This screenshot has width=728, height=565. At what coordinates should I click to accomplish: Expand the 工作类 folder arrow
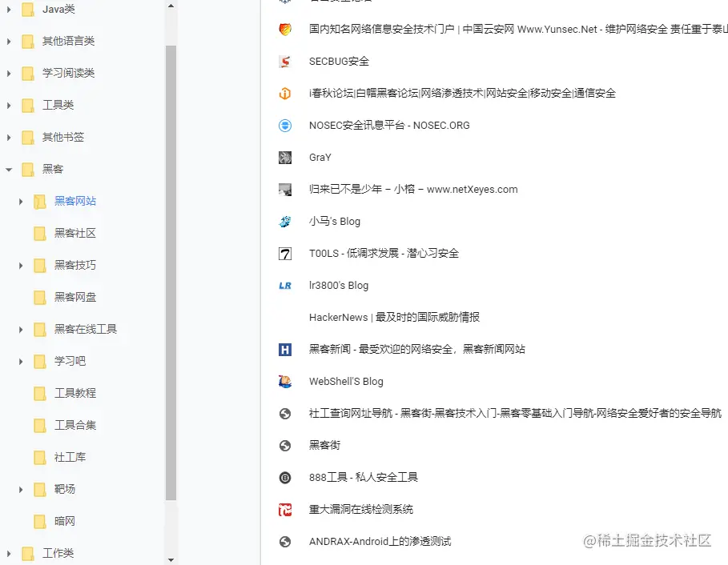(x=9, y=554)
